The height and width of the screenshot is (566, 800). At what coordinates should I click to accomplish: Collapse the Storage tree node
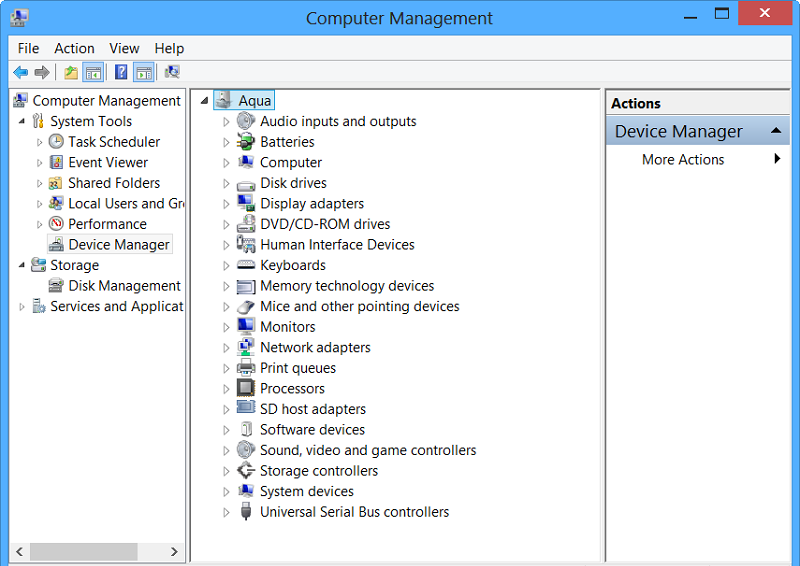point(22,265)
